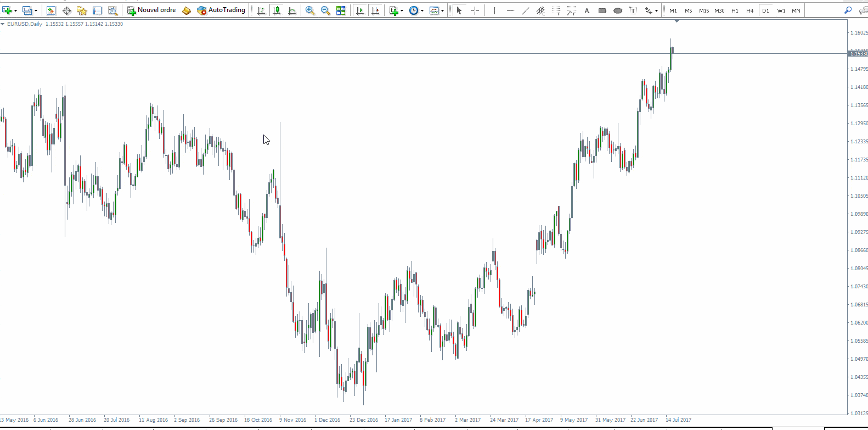
Task: Select the Equidistant Channel tool
Action: pos(540,10)
